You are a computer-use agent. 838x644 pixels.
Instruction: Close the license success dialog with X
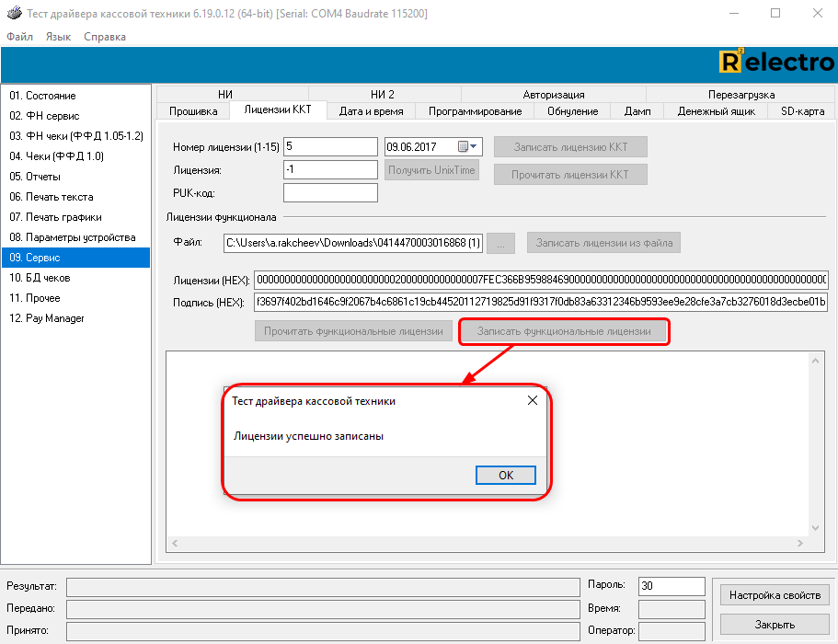coord(532,401)
